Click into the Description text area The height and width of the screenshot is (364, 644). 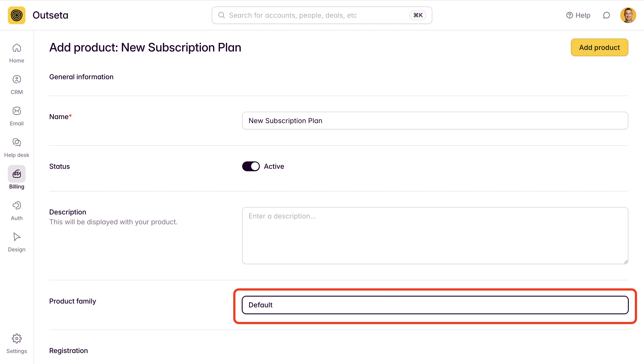click(435, 236)
